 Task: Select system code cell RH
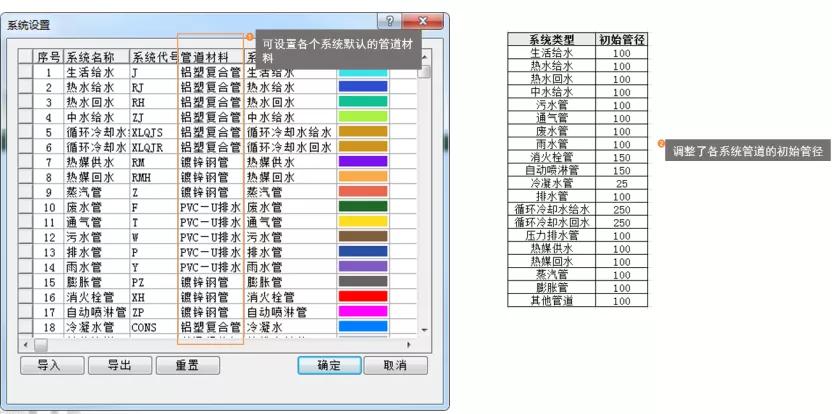click(153, 102)
